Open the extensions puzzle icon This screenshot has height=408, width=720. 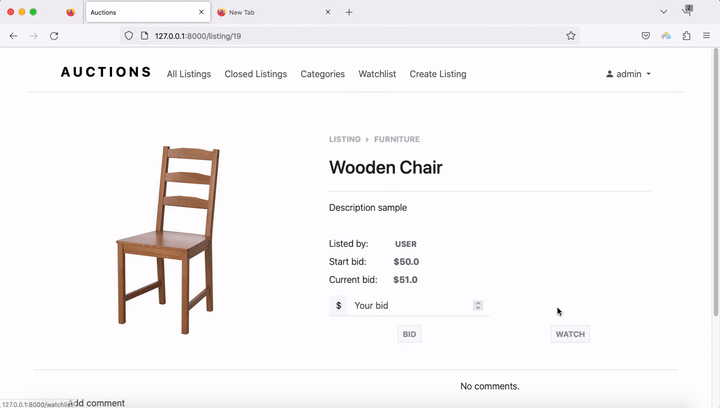pyautogui.click(x=686, y=36)
